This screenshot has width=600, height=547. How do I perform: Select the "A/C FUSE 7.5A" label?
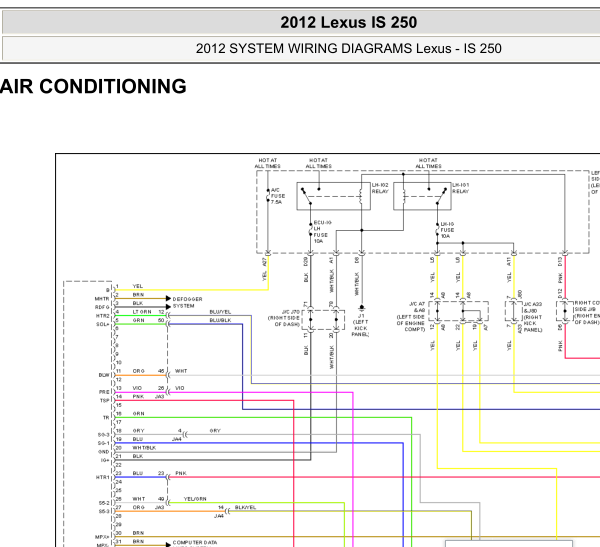click(278, 196)
